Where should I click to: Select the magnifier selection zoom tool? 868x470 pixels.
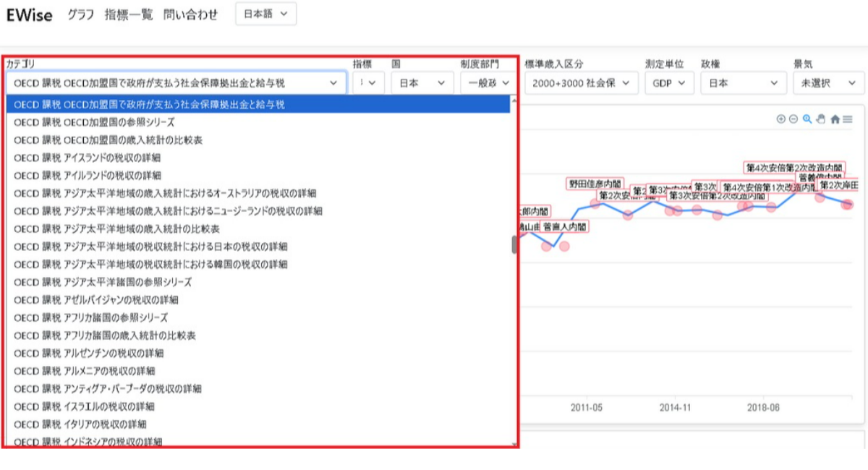[807, 119]
